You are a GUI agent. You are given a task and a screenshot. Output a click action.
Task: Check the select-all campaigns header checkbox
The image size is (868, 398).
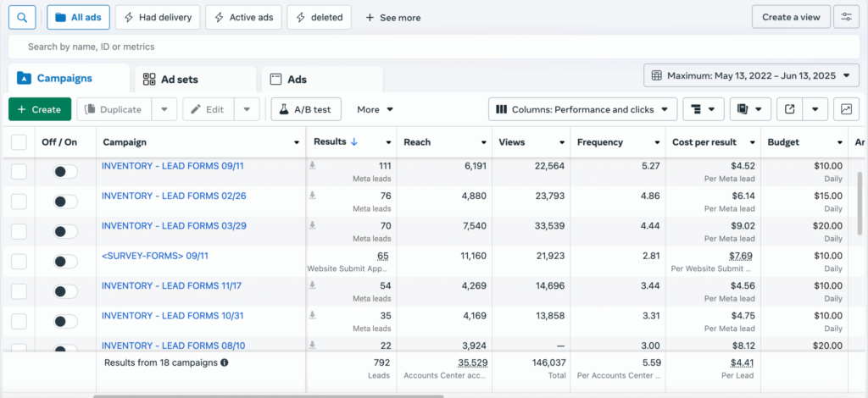pos(19,142)
